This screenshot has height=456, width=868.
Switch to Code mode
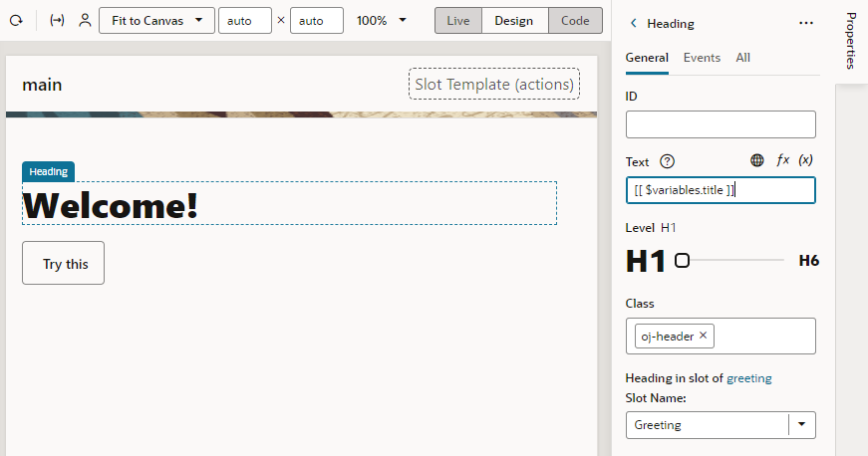tap(575, 21)
